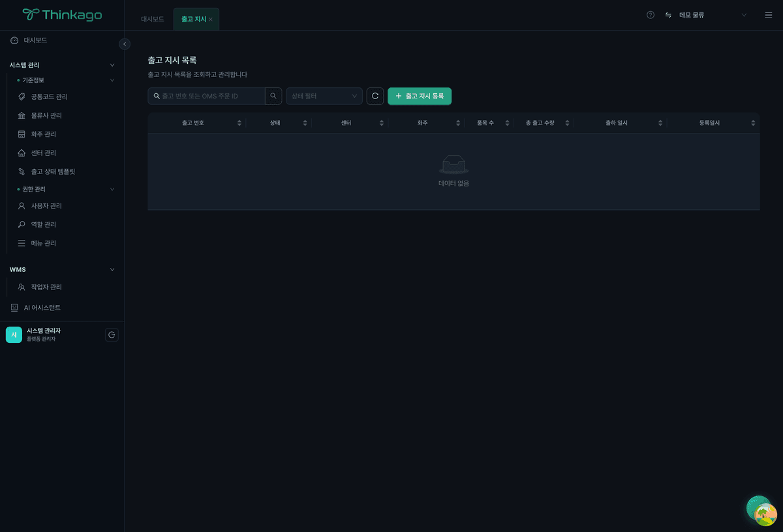The width and height of the screenshot is (783, 532).
Task: Toggle sorting on the 상태 column
Action: (x=275, y=123)
